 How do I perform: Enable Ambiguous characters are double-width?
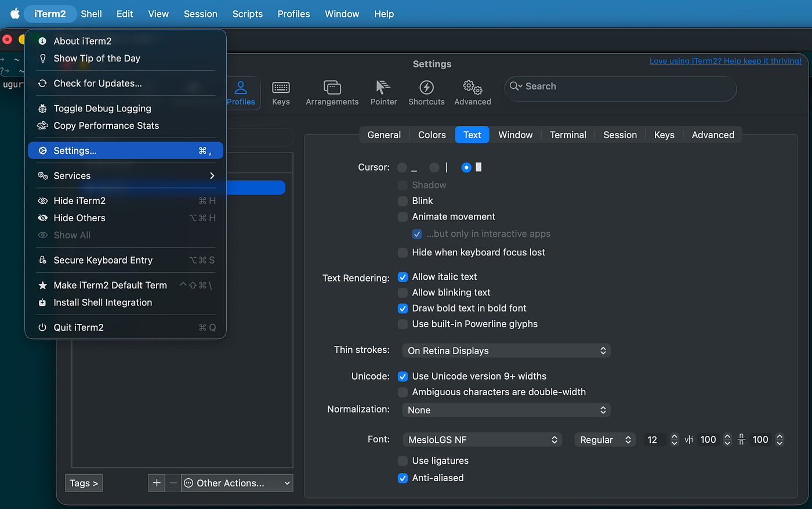pos(403,392)
